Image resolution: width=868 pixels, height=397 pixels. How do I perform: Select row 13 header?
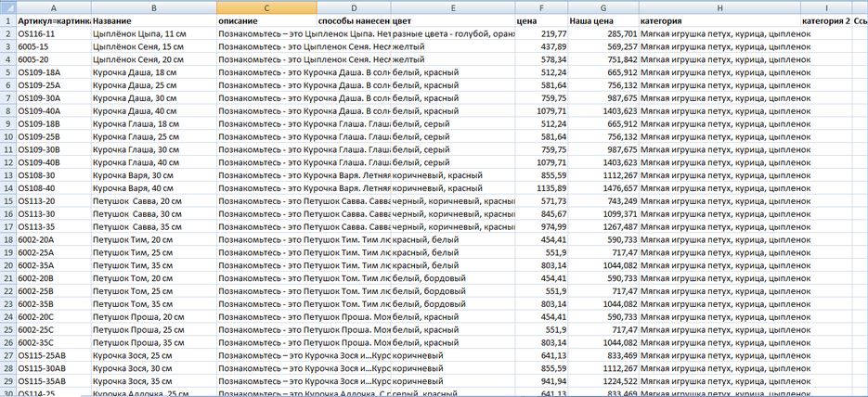tap(8, 175)
